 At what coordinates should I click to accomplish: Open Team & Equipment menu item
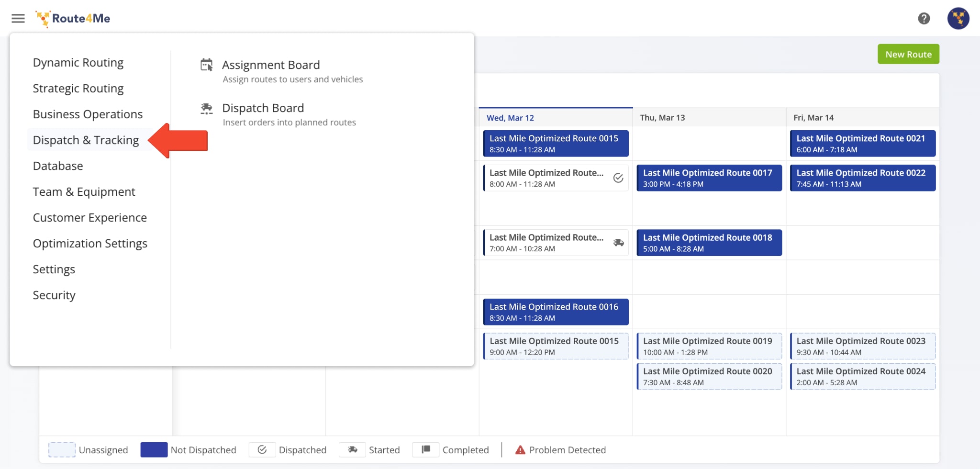(x=83, y=191)
